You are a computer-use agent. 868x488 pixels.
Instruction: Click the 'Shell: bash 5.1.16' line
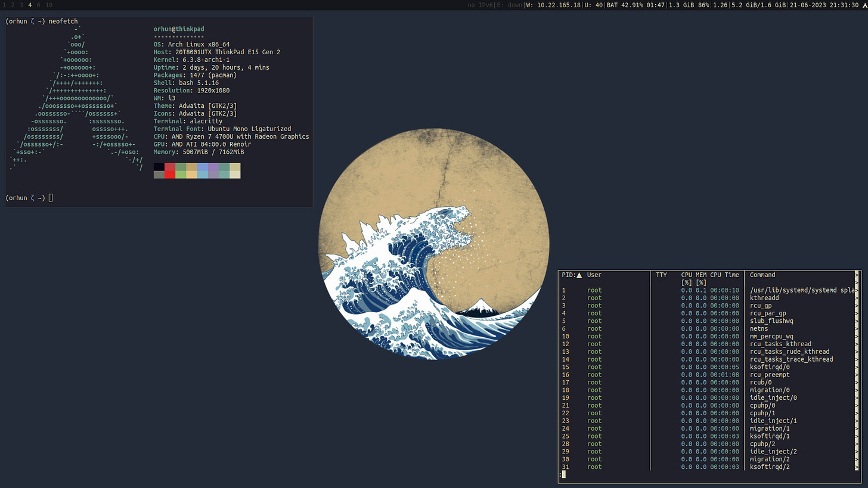click(186, 83)
